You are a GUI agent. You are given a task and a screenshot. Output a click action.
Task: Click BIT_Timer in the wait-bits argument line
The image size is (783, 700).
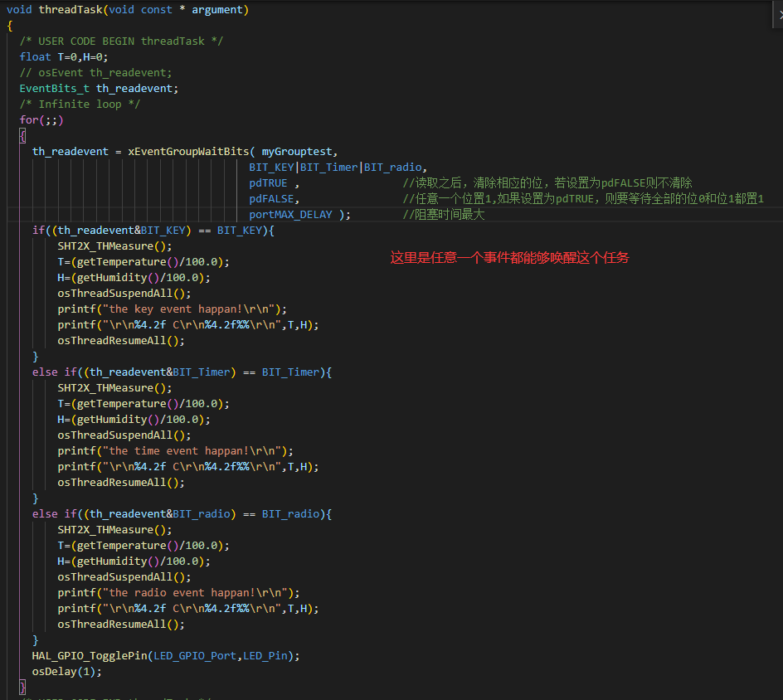pos(329,168)
